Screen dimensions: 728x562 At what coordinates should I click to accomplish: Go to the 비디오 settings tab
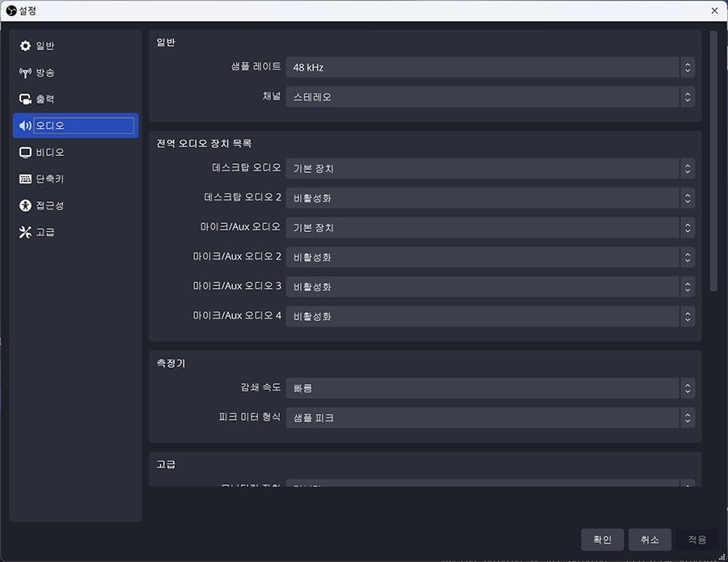pyautogui.click(x=76, y=152)
